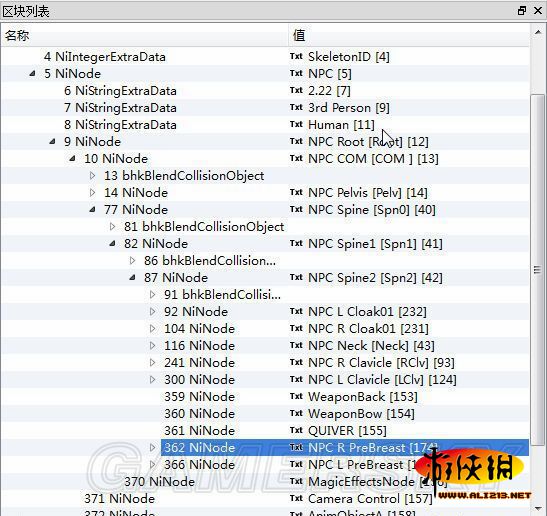Click the float/undock panel icon in title bar
The image size is (547, 516).
(x=522, y=11)
